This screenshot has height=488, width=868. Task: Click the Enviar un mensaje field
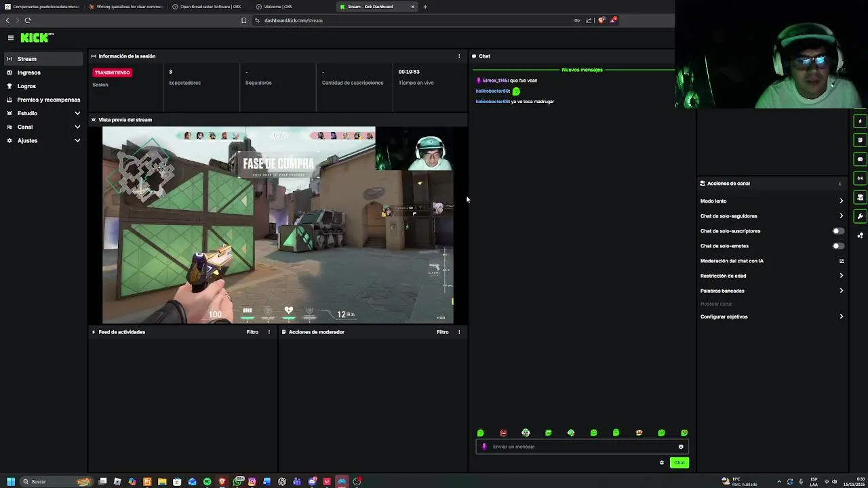pos(582,447)
